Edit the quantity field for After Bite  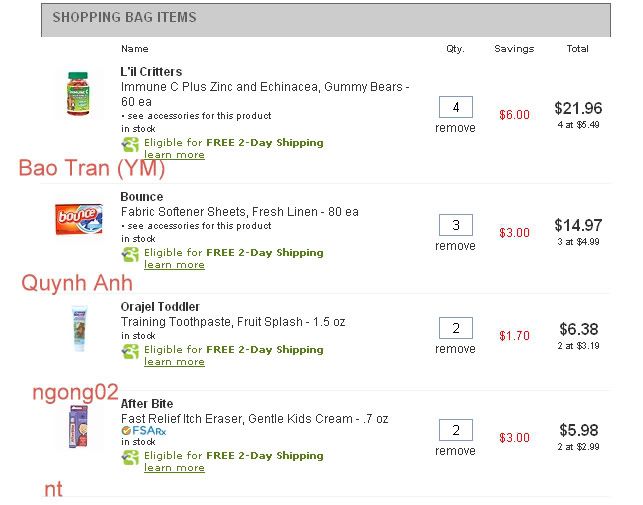pyautogui.click(x=455, y=430)
